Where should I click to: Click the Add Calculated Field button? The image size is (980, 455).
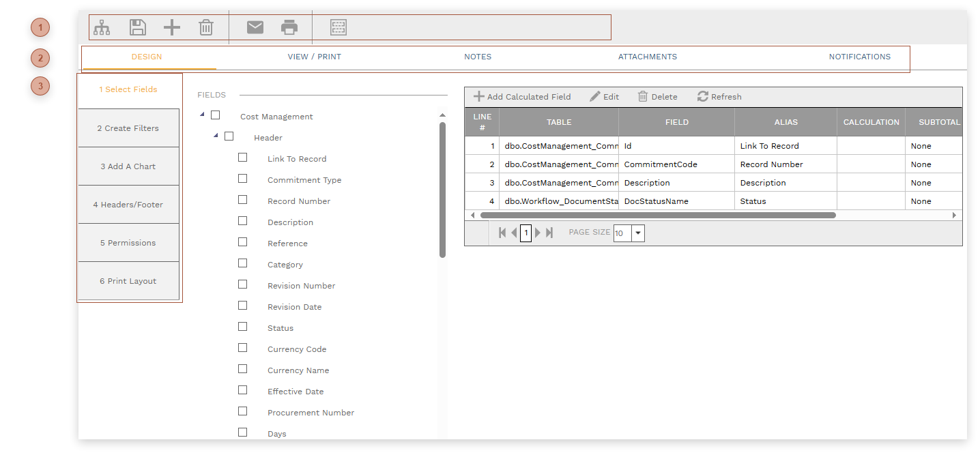521,96
